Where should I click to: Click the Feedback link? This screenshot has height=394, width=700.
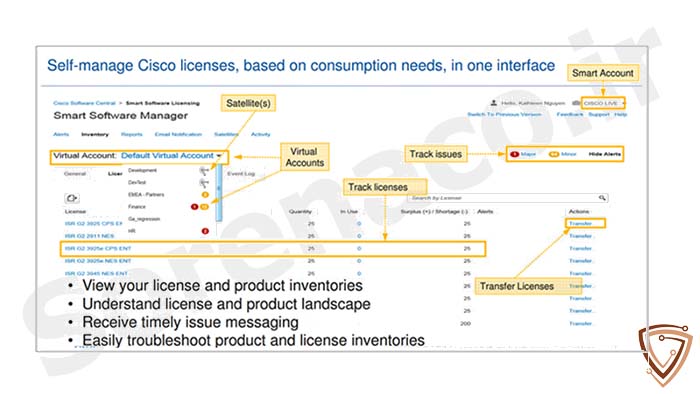pos(570,115)
